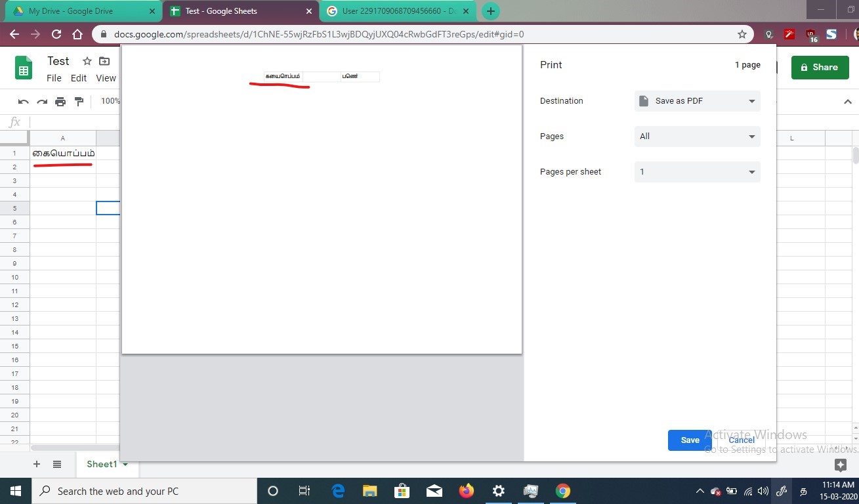Open Settings gear on the taskbar
Image resolution: width=859 pixels, height=504 pixels.
click(498, 491)
